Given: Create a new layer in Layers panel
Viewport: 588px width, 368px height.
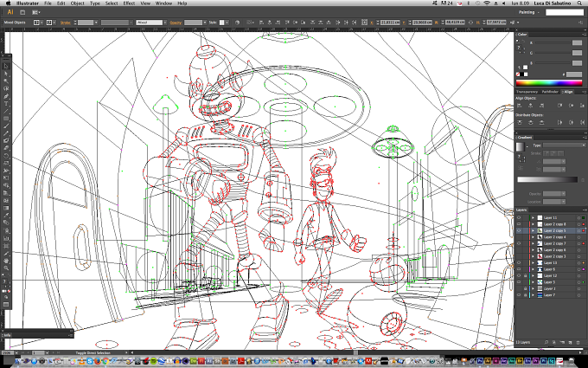Looking at the screenshot, I should 570,343.
